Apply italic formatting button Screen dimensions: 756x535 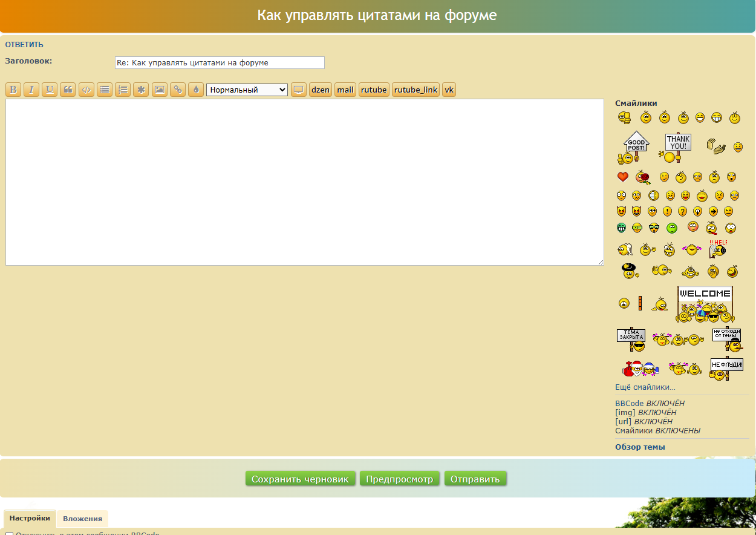click(x=31, y=90)
